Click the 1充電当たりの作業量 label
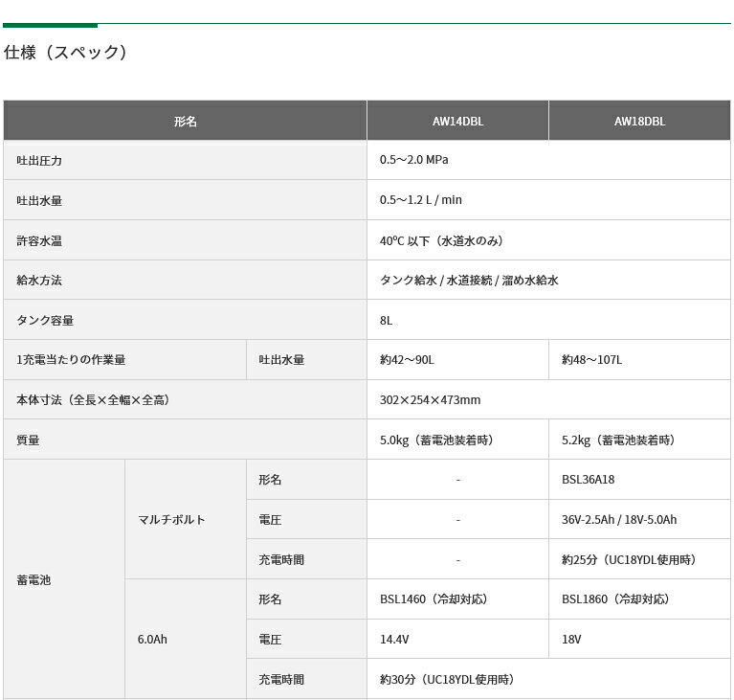This screenshot has width=734, height=700. point(71,360)
